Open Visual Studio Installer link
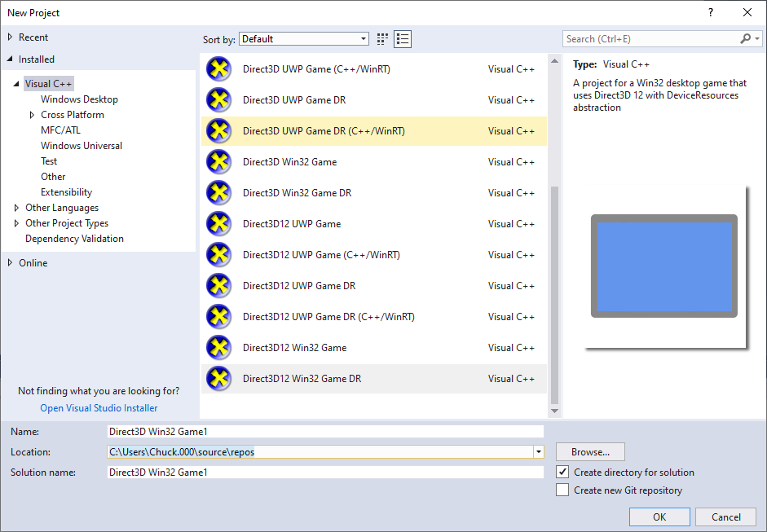The height and width of the screenshot is (532, 767). pos(99,408)
